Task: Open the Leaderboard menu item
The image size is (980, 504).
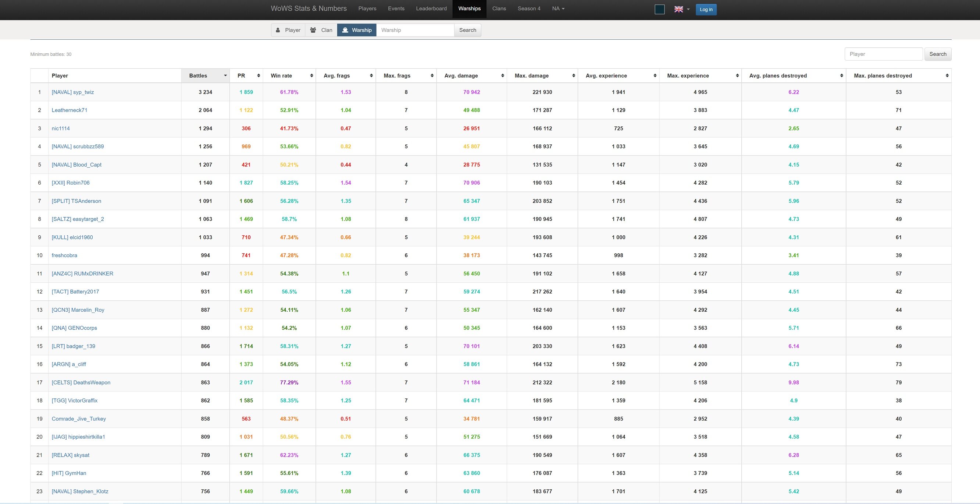Action: point(431,8)
